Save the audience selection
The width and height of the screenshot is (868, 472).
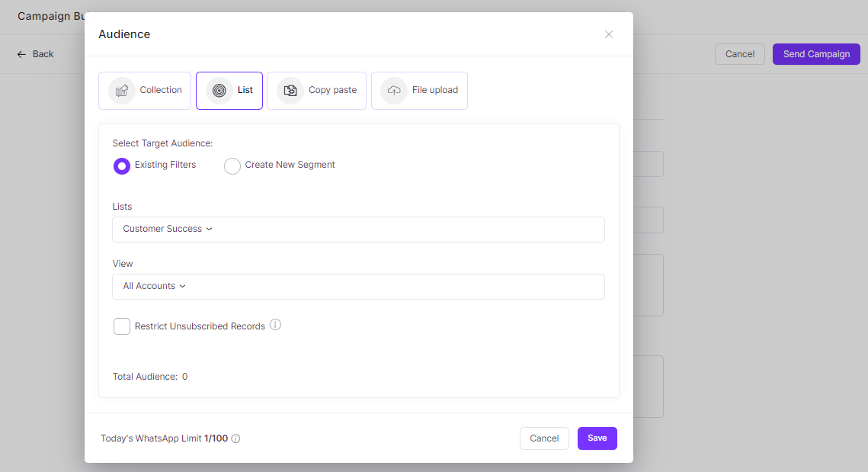[x=597, y=438]
